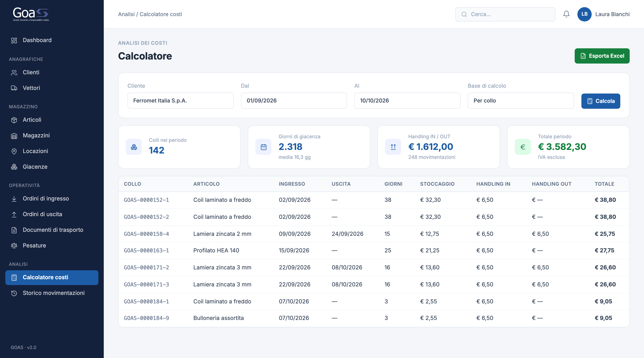This screenshot has height=358, width=644.
Task: Click the arrows icon in Handling IN / OUT card
Action: (x=393, y=147)
